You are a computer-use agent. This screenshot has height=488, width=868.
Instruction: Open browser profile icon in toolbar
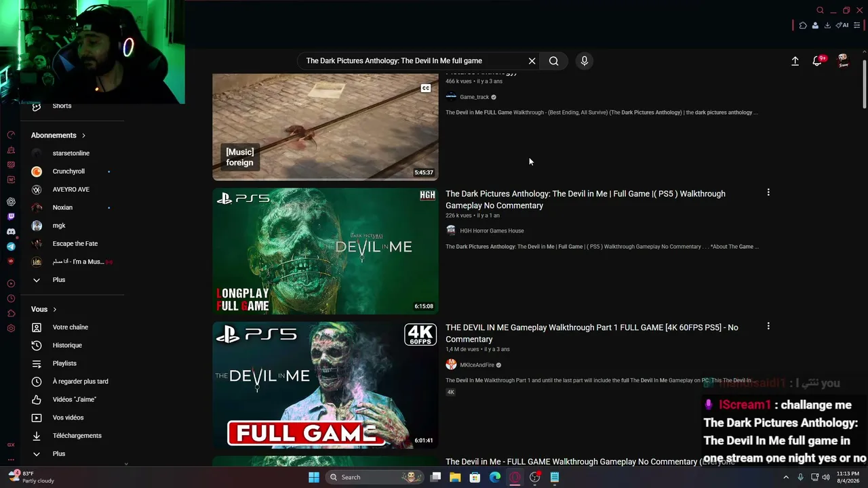[x=815, y=26]
